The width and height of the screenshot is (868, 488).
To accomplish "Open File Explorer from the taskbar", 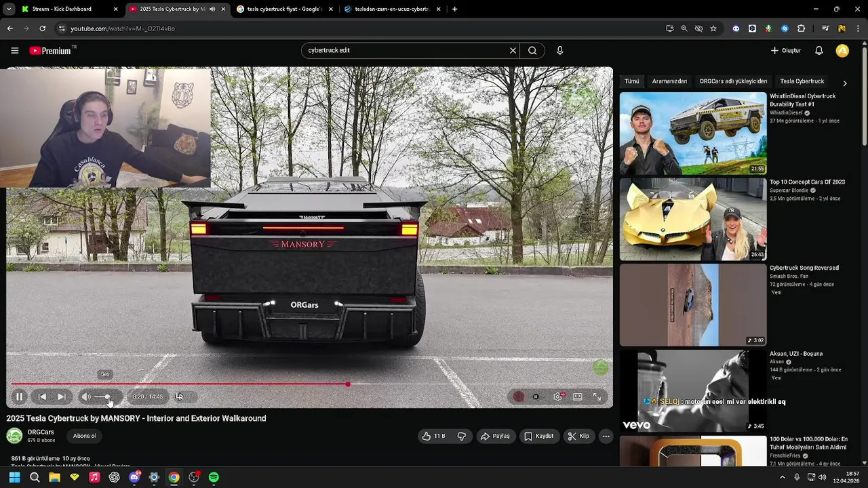I will click(54, 477).
